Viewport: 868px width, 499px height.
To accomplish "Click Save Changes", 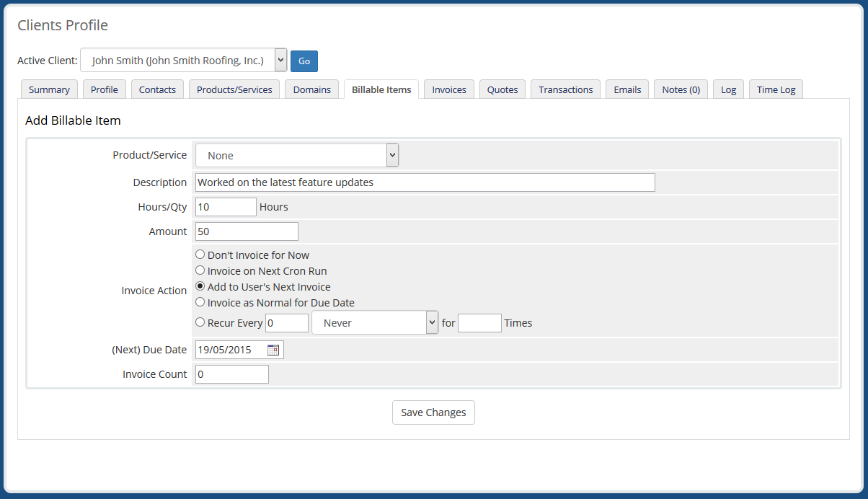I will (x=433, y=412).
